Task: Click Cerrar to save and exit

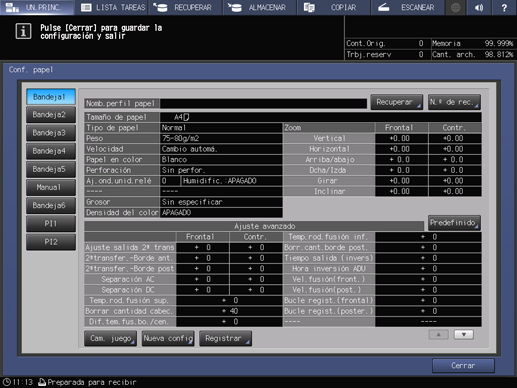Action: click(x=463, y=366)
